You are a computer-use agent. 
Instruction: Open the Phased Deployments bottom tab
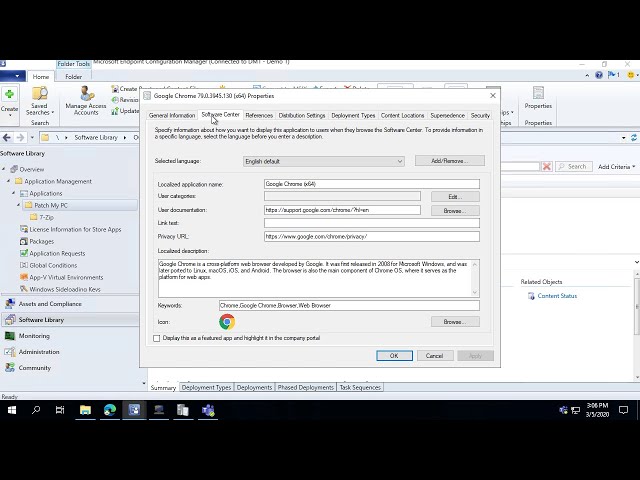point(306,387)
